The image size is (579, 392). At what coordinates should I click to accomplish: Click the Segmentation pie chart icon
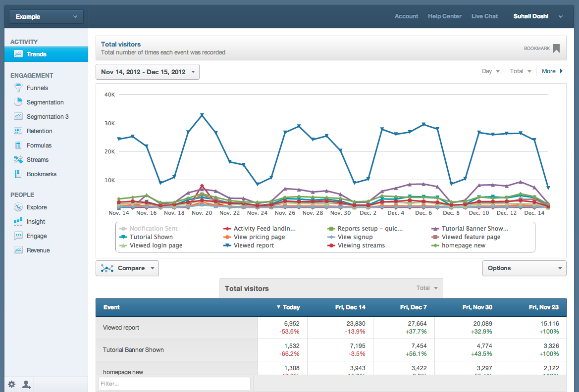pyautogui.click(x=18, y=102)
